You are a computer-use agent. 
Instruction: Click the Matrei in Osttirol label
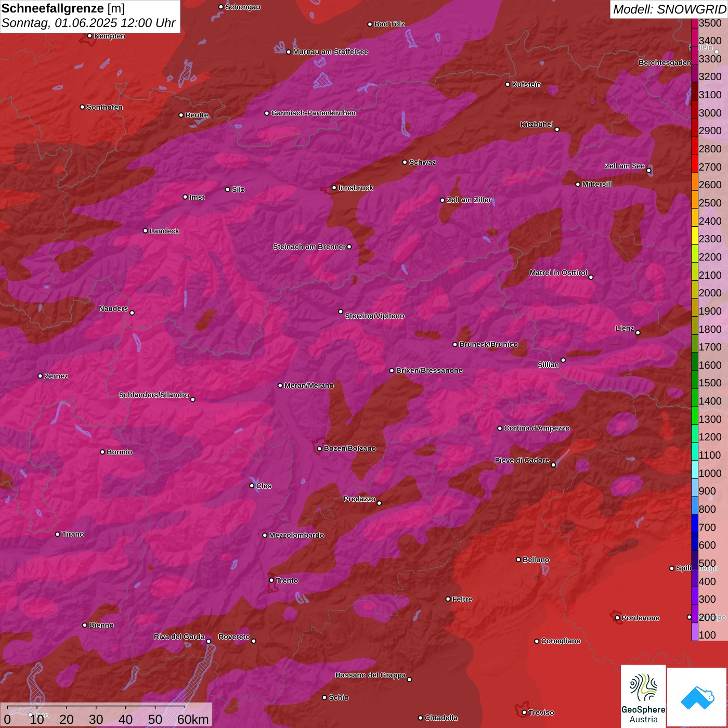[x=558, y=272]
